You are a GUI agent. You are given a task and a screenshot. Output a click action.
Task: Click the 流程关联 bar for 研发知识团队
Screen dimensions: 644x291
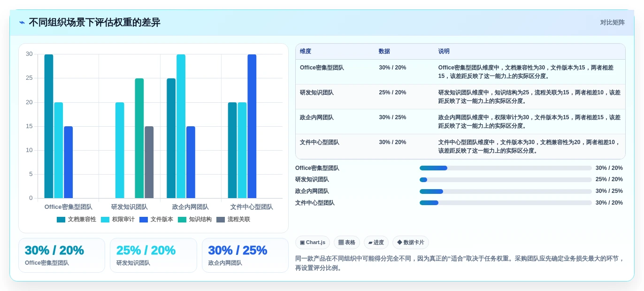click(x=149, y=162)
